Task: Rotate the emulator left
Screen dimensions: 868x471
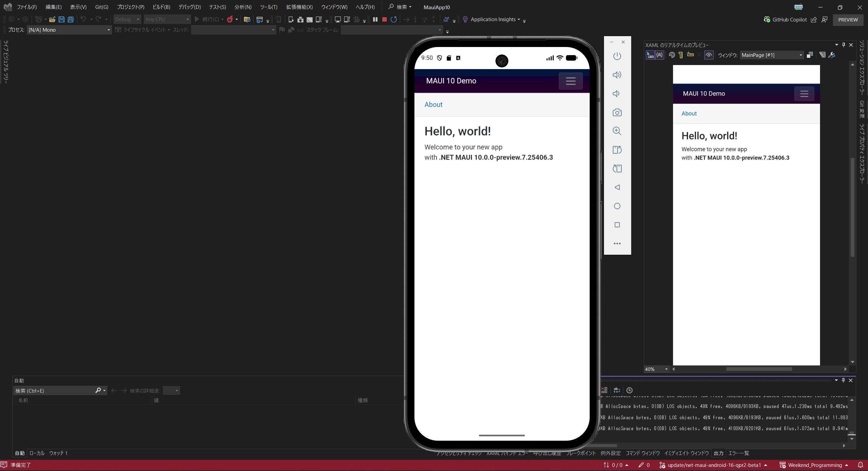Action: [617, 150]
